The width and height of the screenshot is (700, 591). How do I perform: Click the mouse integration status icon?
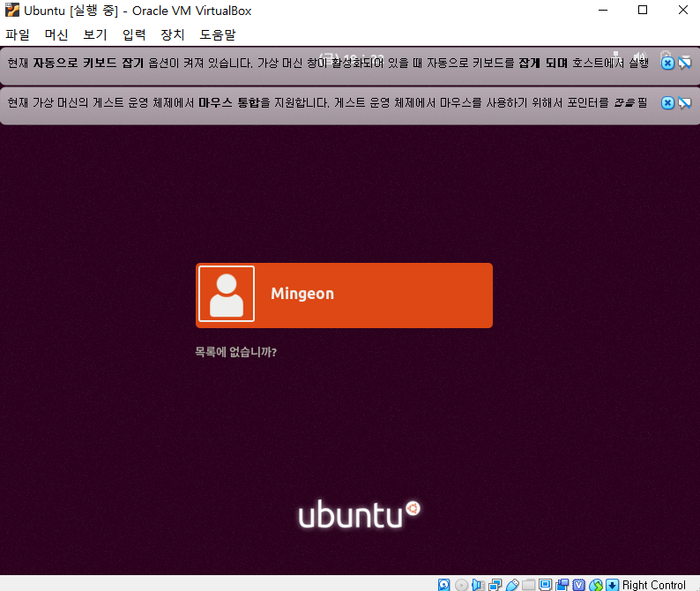[x=596, y=584]
